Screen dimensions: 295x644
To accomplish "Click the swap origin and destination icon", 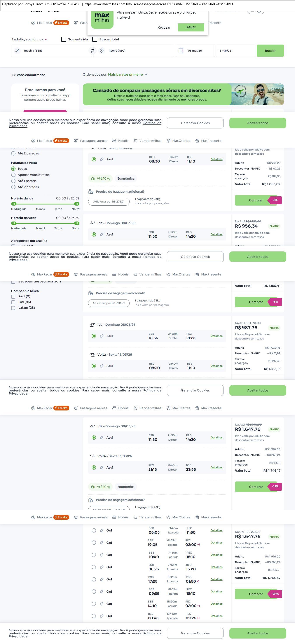I will (x=92, y=51).
